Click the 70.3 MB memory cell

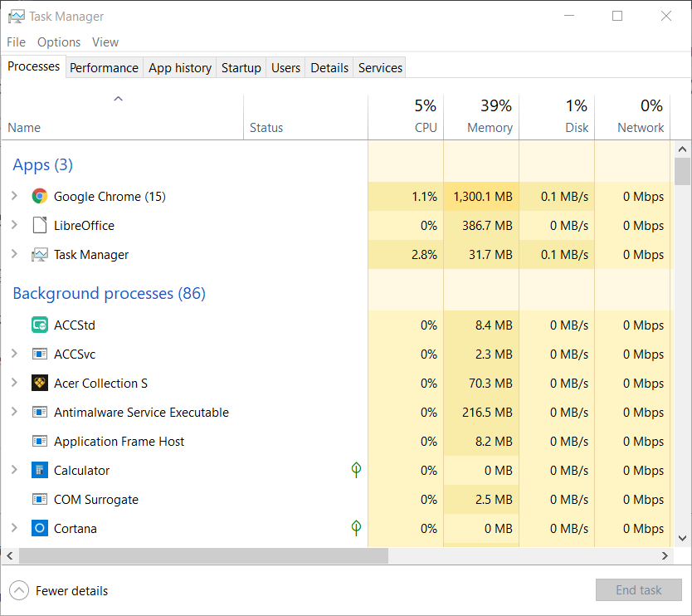pos(481,384)
